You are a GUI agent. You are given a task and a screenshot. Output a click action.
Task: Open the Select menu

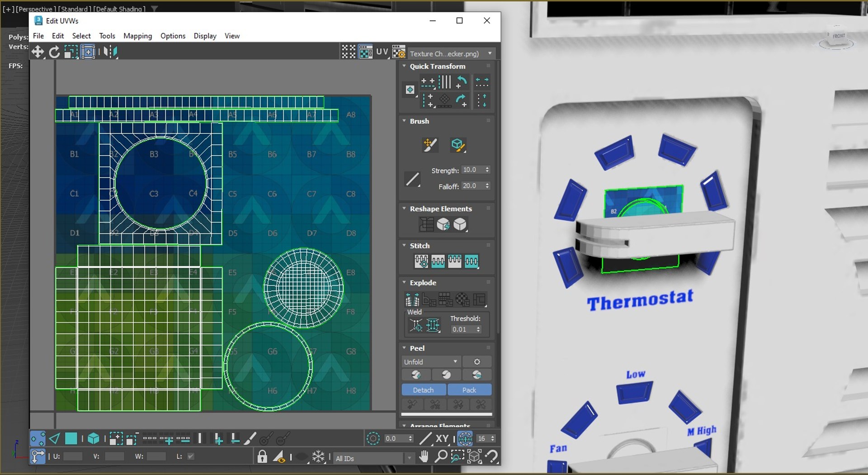click(81, 36)
